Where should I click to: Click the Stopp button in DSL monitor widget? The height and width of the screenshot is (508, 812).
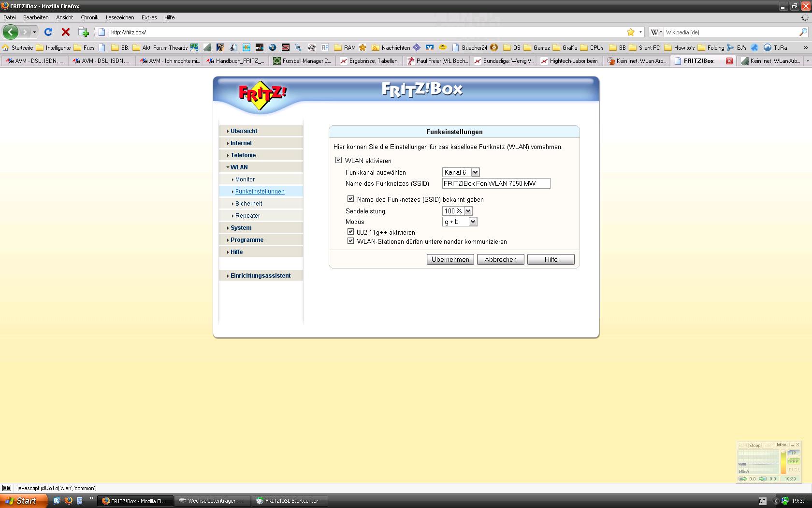click(754, 445)
